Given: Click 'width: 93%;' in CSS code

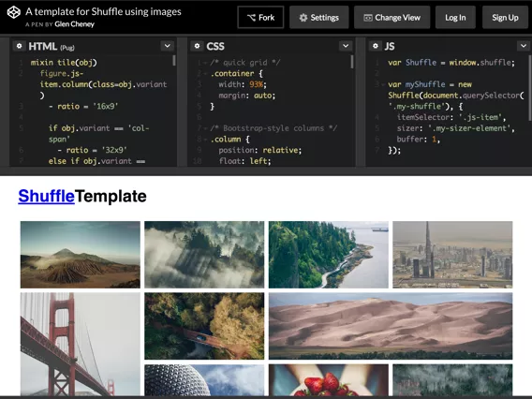Looking at the screenshot, I should (x=243, y=84).
